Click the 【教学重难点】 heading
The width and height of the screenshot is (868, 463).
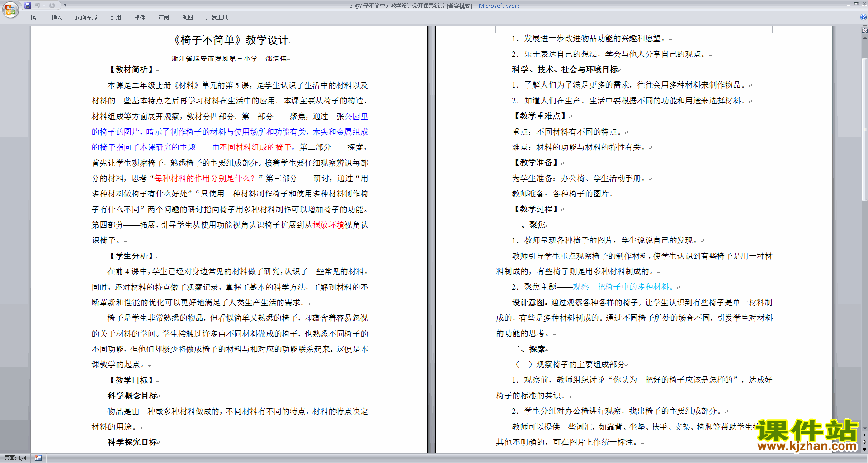coord(540,116)
